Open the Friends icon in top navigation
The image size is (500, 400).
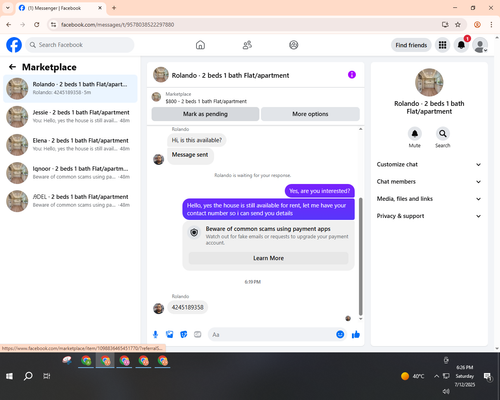[247, 45]
